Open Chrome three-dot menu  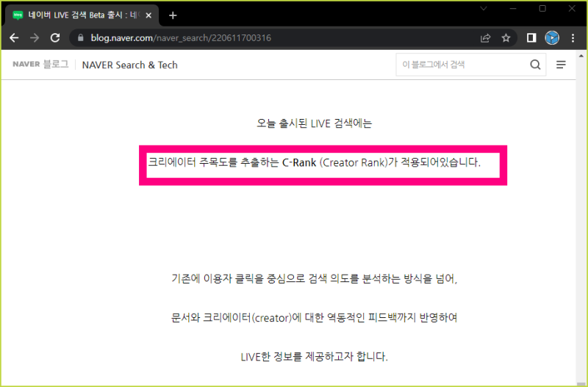[573, 38]
